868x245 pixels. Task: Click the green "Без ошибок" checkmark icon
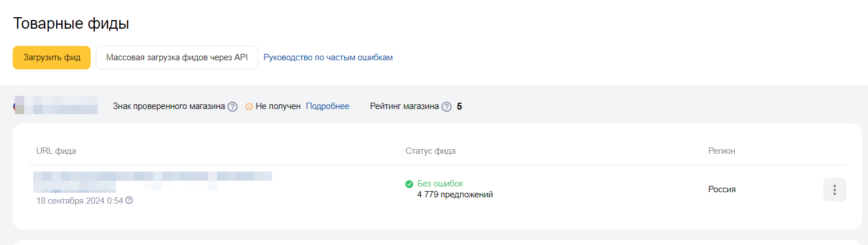[409, 184]
